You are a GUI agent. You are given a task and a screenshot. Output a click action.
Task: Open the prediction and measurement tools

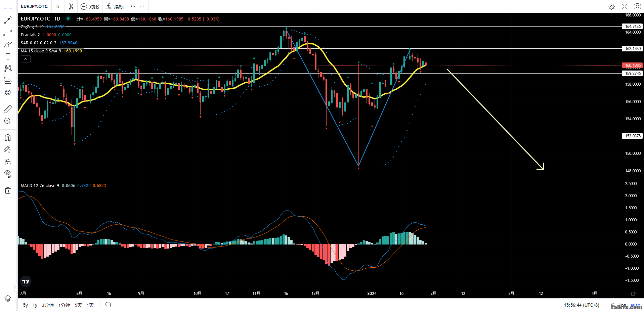point(8,81)
